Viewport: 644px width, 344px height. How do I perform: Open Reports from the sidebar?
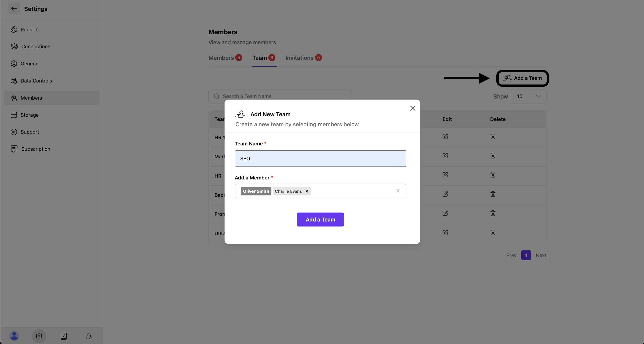[x=29, y=30]
